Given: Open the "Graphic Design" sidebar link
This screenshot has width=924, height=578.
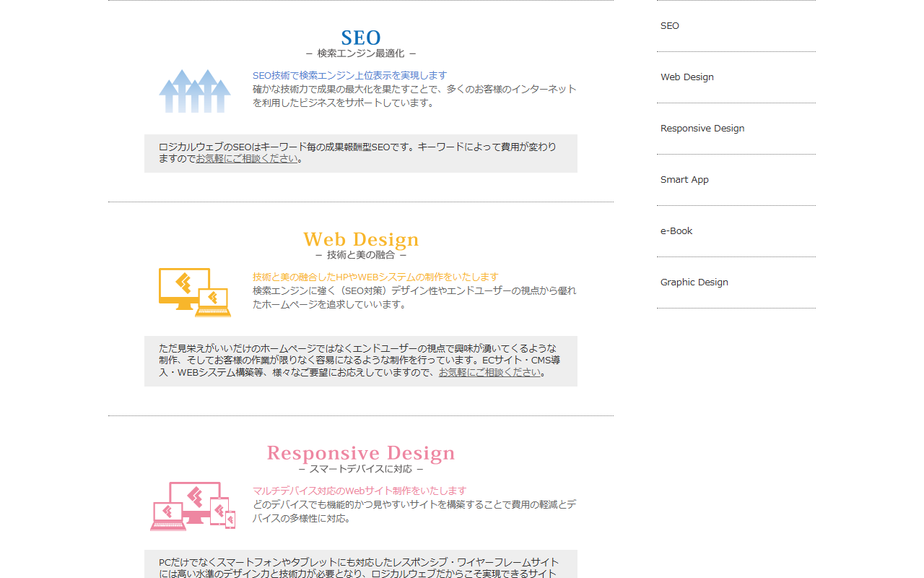Looking at the screenshot, I should (x=694, y=282).
